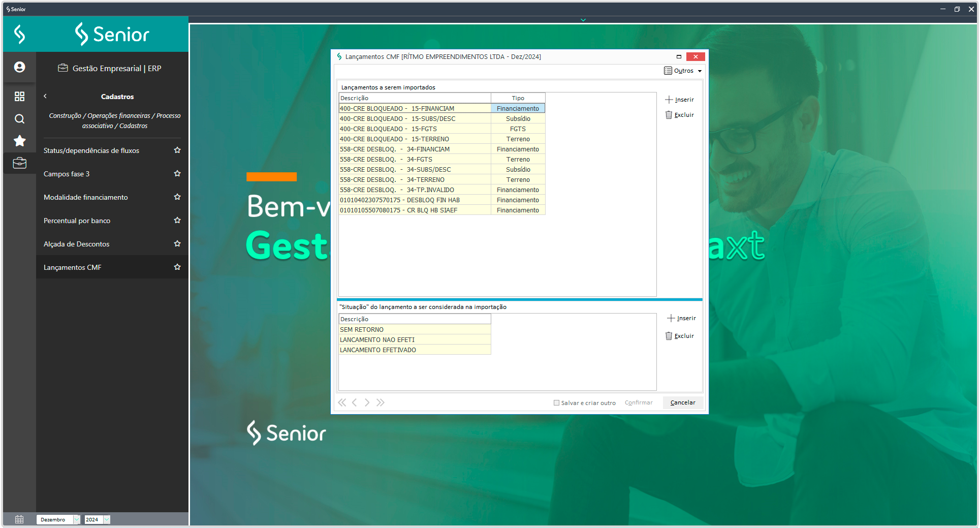Favorite Modalidade financiamento star
This screenshot has height=528, width=980.
[x=177, y=197]
